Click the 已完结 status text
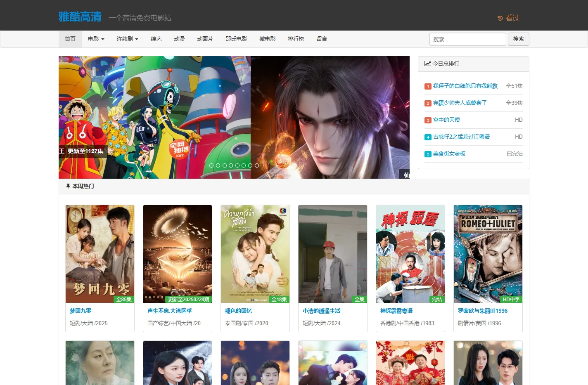 [x=515, y=154]
